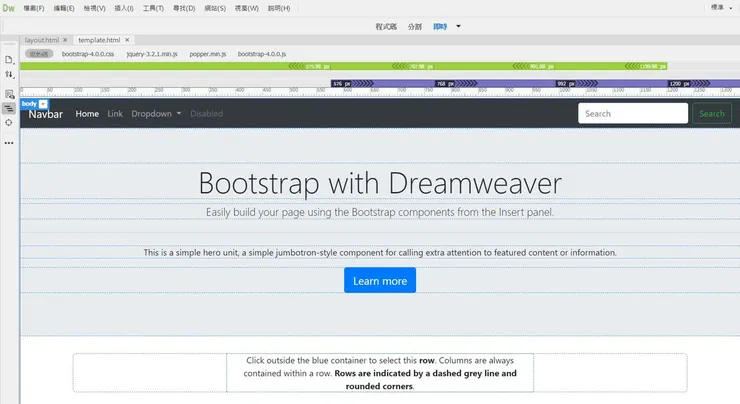Open the body tag options button
This screenshot has height=404, width=740.
pos(43,104)
